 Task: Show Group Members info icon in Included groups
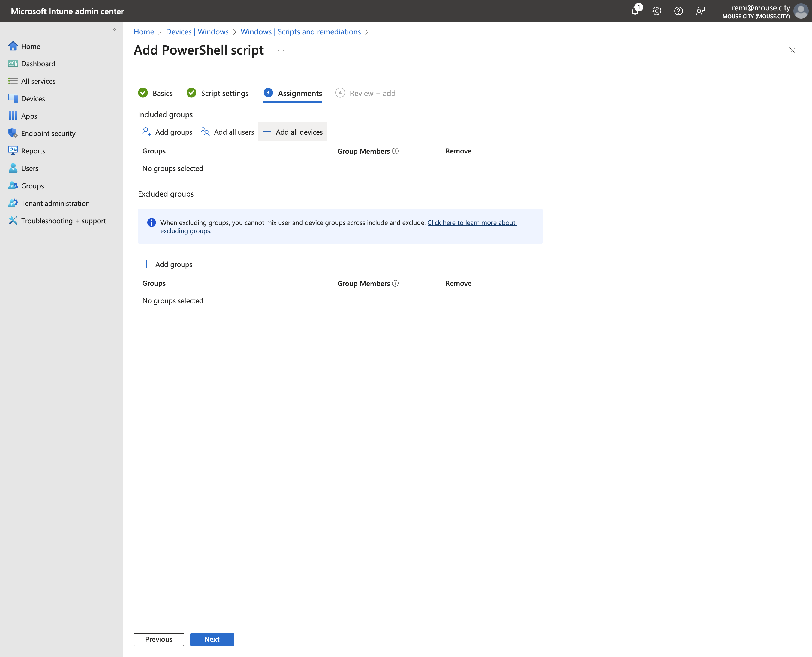[396, 151]
